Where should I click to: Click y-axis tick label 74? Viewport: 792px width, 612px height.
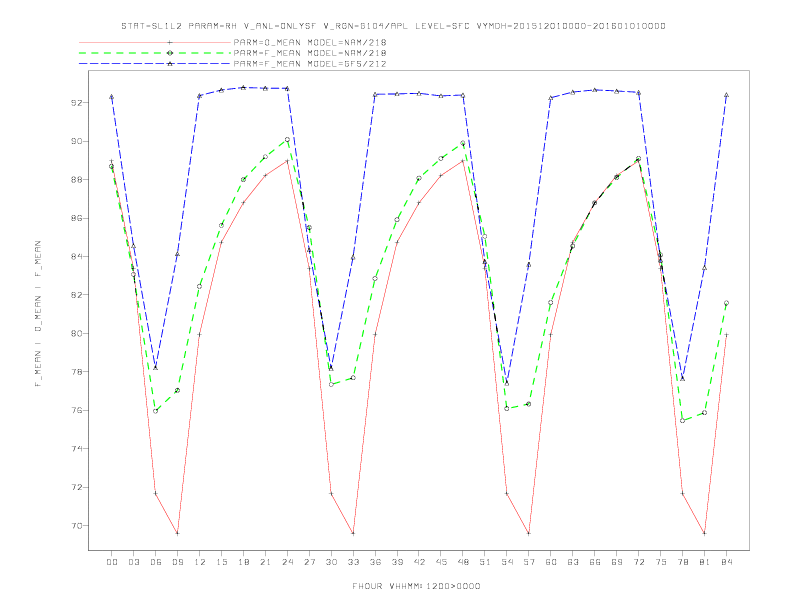coord(77,448)
